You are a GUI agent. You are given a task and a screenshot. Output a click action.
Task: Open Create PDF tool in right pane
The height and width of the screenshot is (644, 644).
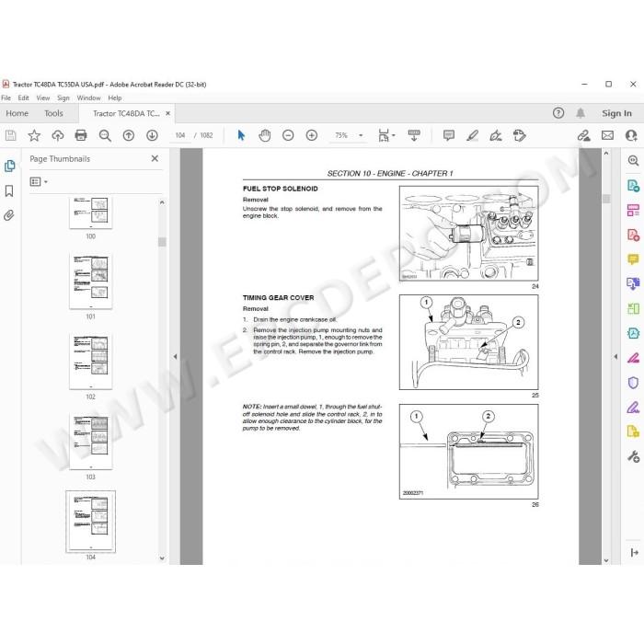tap(633, 235)
